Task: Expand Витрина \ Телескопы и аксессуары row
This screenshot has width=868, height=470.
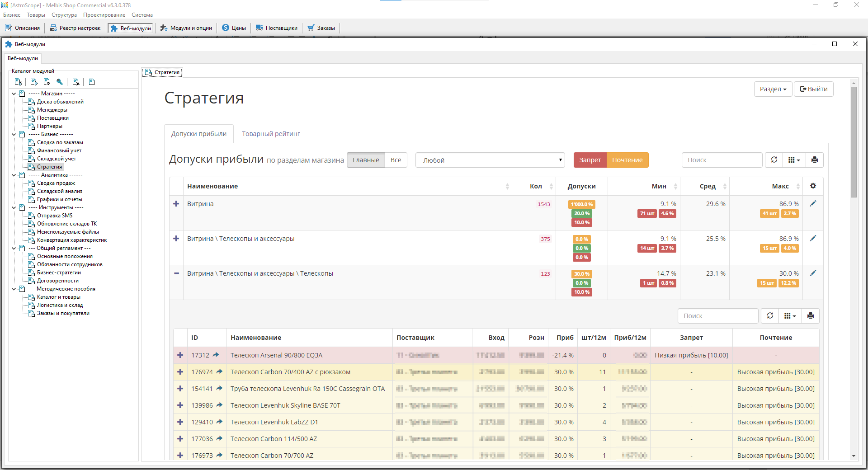Action: [176, 239]
